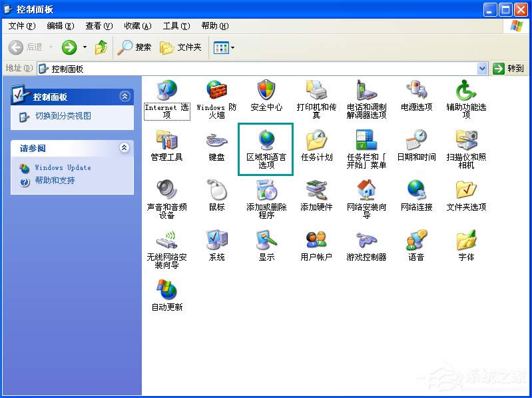Open the Internet 选项 control panel item

coord(166,91)
